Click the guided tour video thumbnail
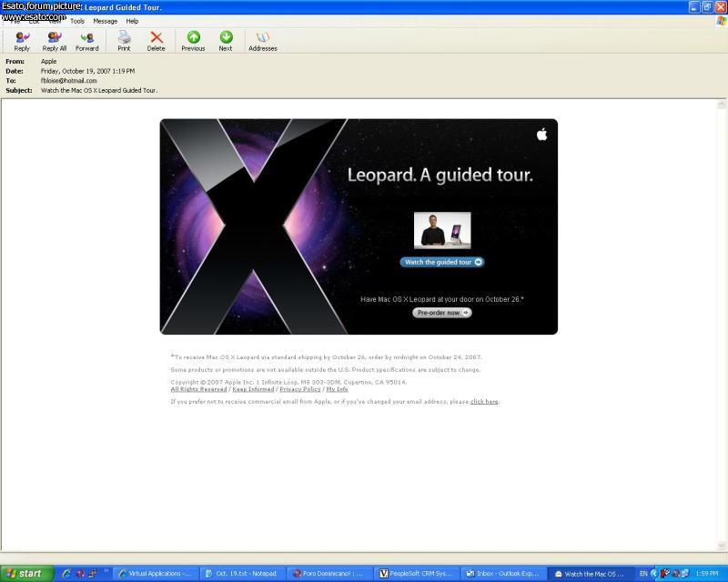Viewport: 728px width, 582px height. click(x=442, y=230)
